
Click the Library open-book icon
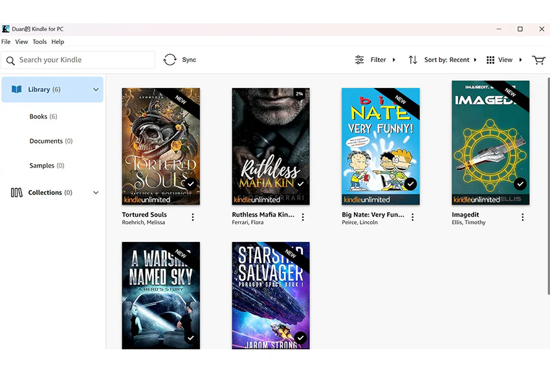(x=16, y=89)
